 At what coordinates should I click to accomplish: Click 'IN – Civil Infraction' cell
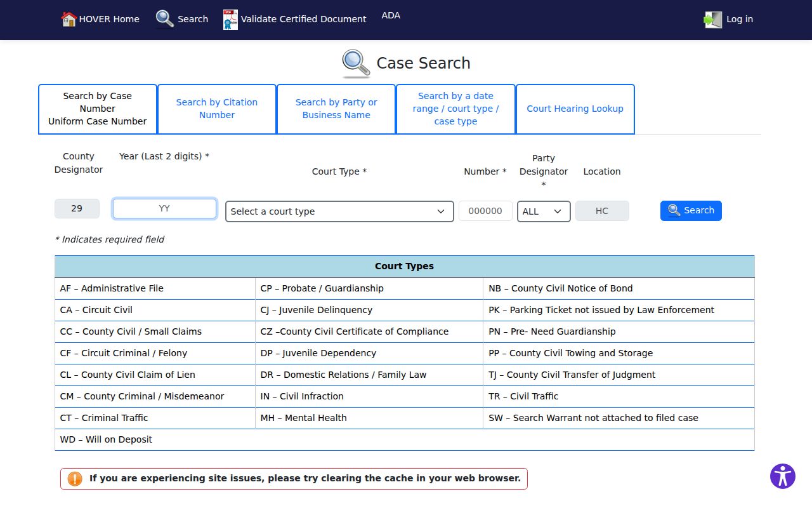click(x=369, y=396)
